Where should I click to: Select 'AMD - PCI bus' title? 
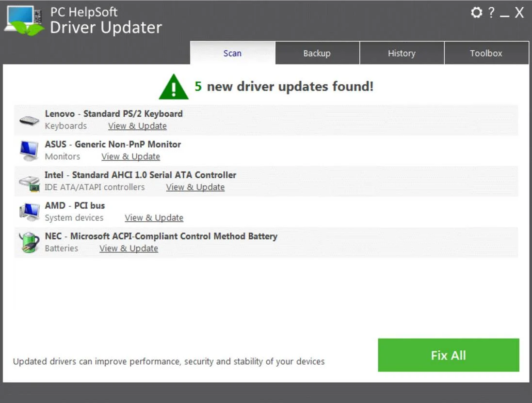pos(75,205)
